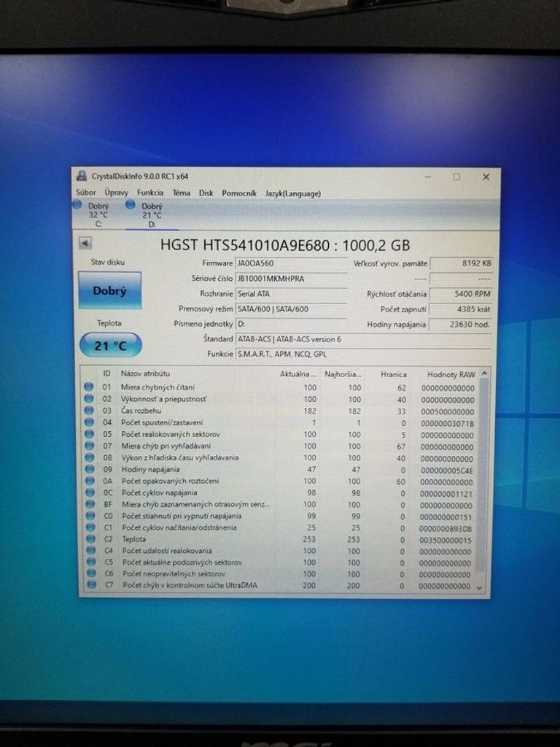Click the power on count 4385 krát
Screen dimensions: 560x747
[461, 309]
